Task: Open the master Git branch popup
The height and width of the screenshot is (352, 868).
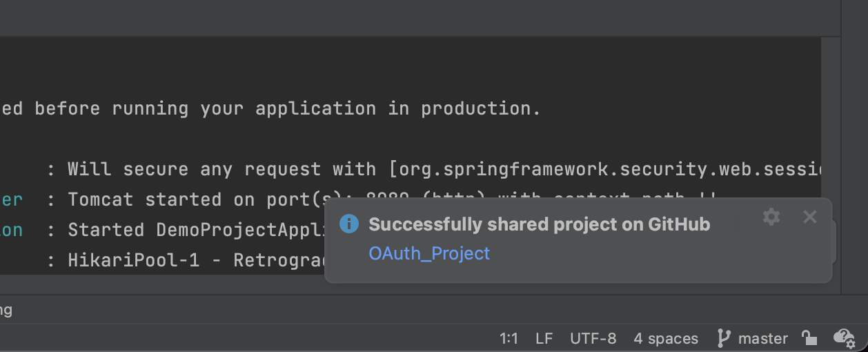Action: point(753,338)
